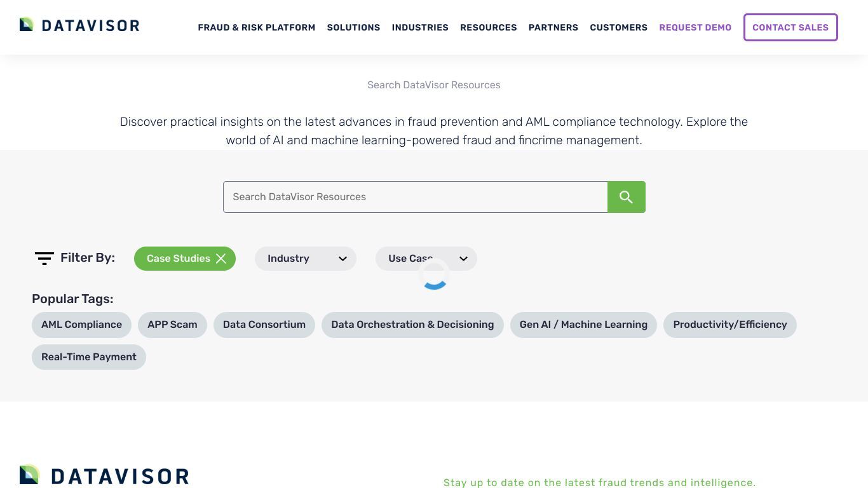
Task: Click the DataVisor logo in header
Action: (79, 25)
